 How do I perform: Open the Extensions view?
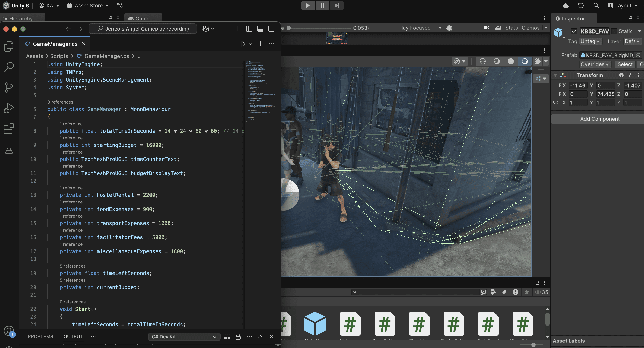[x=9, y=129]
